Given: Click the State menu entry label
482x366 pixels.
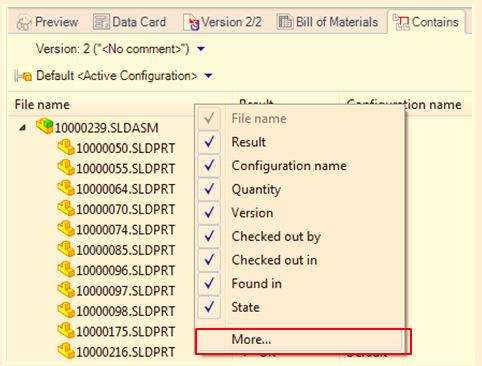Looking at the screenshot, I should pyautogui.click(x=246, y=307).
